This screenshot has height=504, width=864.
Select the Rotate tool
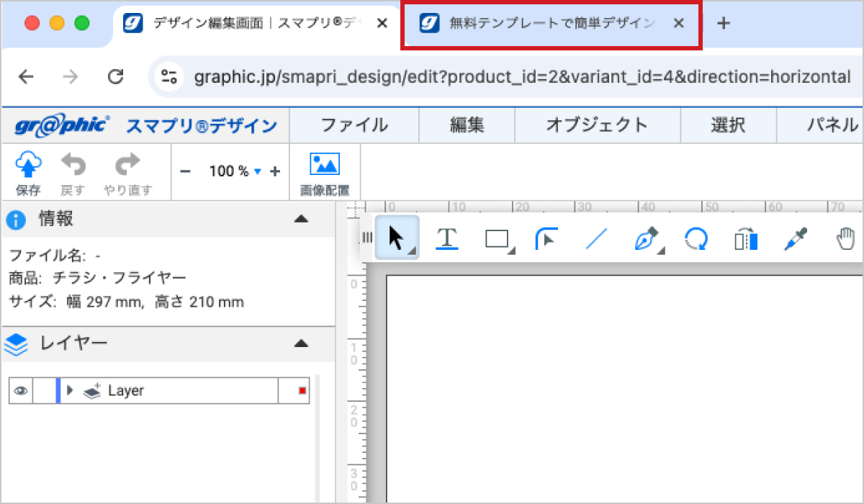coord(696,238)
